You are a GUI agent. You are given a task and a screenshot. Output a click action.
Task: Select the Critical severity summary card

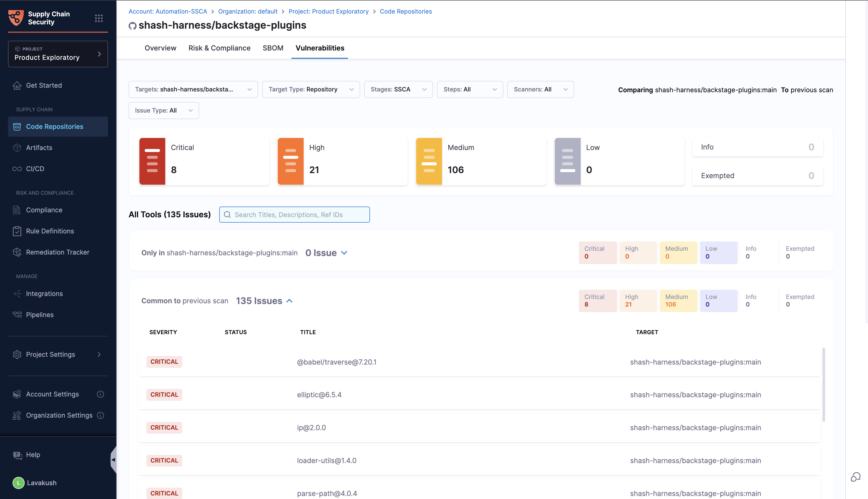point(204,161)
